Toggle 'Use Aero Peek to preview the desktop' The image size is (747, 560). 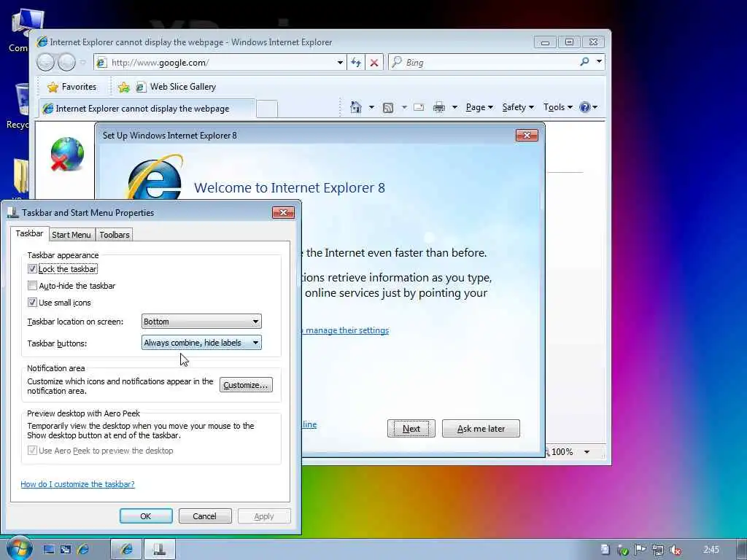coord(32,451)
